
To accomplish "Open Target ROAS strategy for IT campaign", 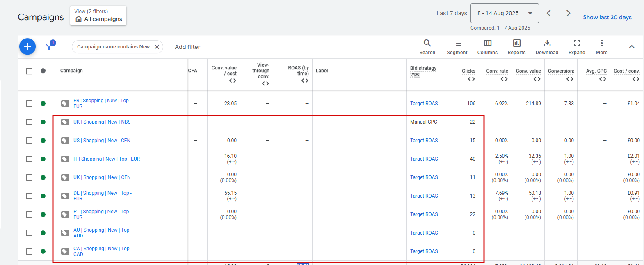I will [x=424, y=159].
